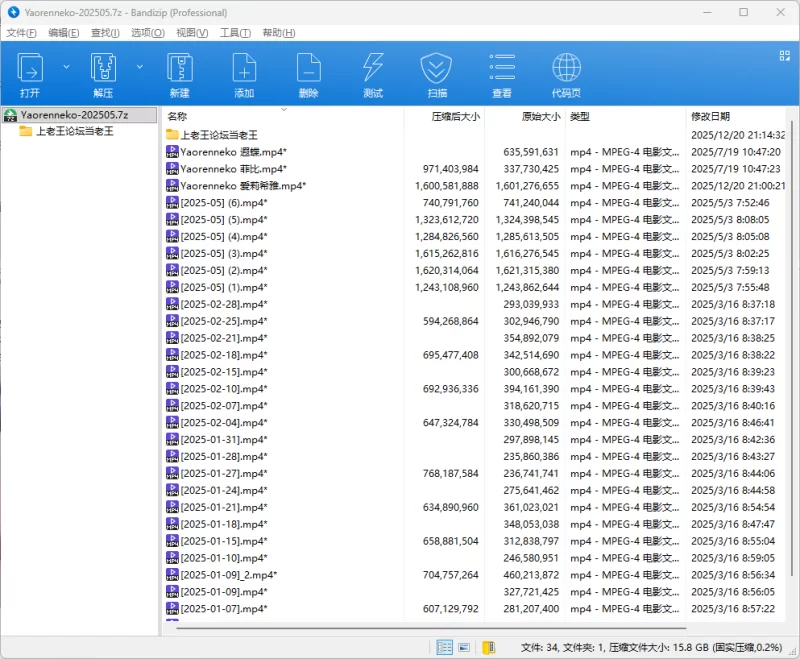Open the 文件(F) menu
This screenshot has width=800, height=659.
(22, 32)
